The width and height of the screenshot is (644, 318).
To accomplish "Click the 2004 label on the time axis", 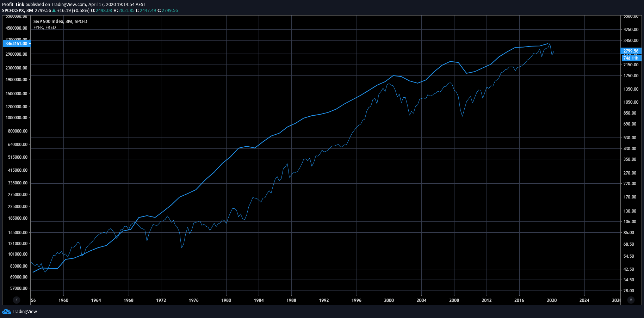I will tap(421, 300).
